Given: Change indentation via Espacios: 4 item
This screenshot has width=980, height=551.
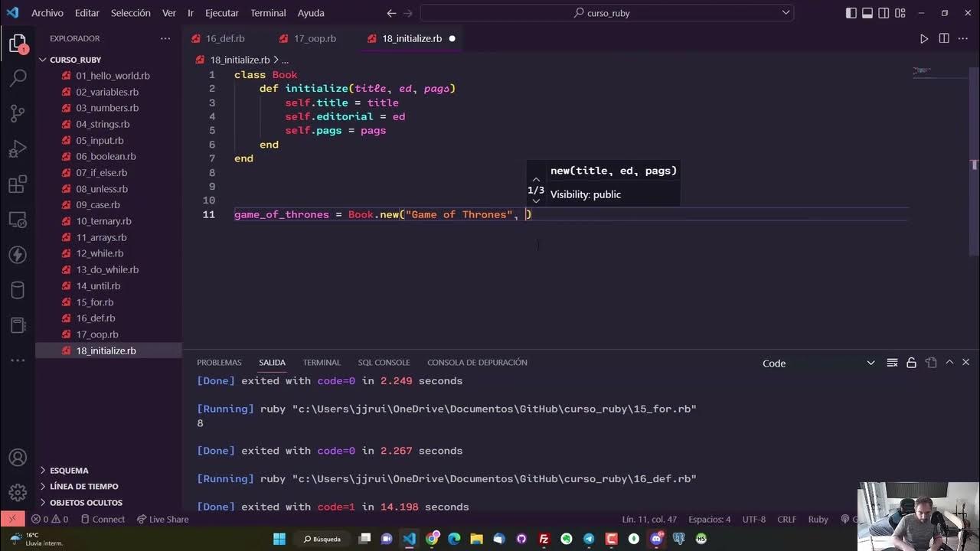Looking at the screenshot, I should point(710,520).
